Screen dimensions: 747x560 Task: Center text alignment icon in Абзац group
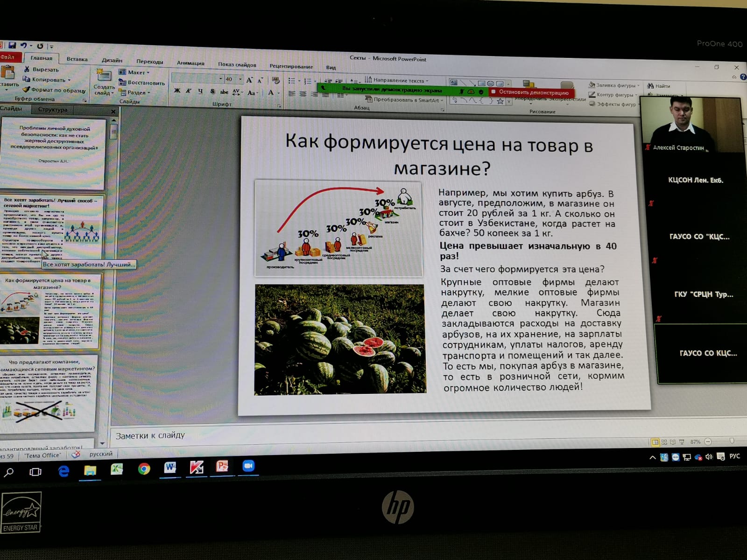(303, 94)
